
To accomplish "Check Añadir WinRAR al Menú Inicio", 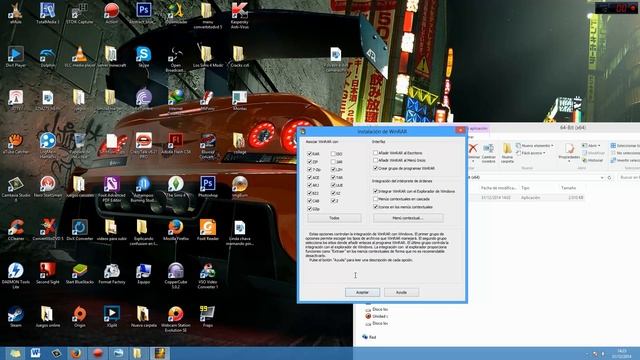I will [375, 160].
